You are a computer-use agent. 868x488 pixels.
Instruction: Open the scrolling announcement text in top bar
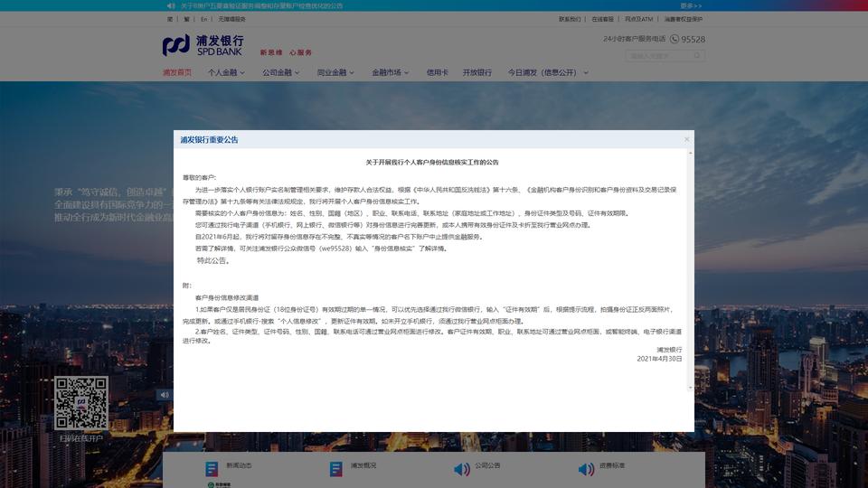(x=262, y=5)
